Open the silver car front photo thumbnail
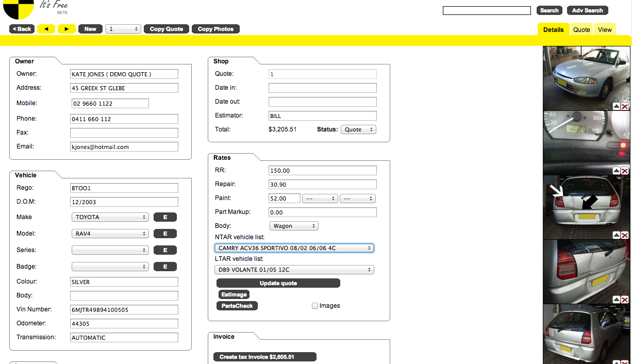632x364 pixels. [x=586, y=75]
